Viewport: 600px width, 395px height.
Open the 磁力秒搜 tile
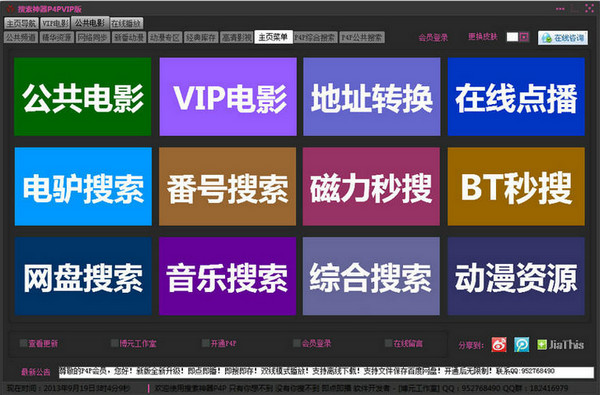click(x=371, y=186)
